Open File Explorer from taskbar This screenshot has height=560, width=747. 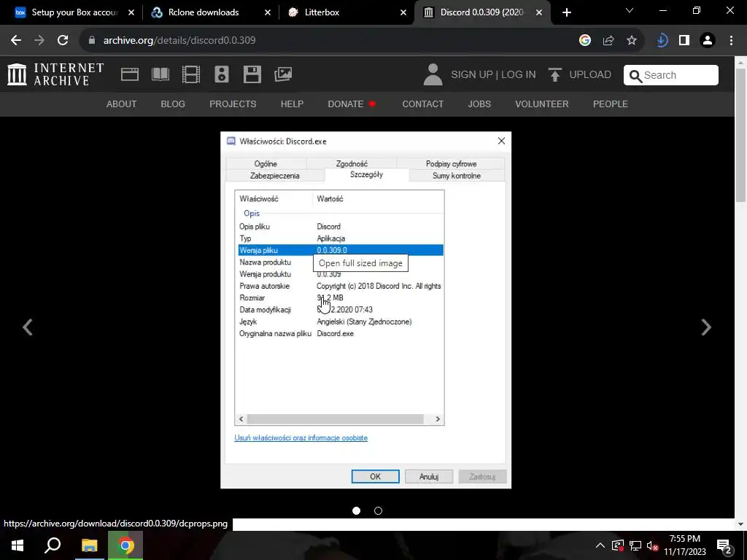click(x=89, y=545)
